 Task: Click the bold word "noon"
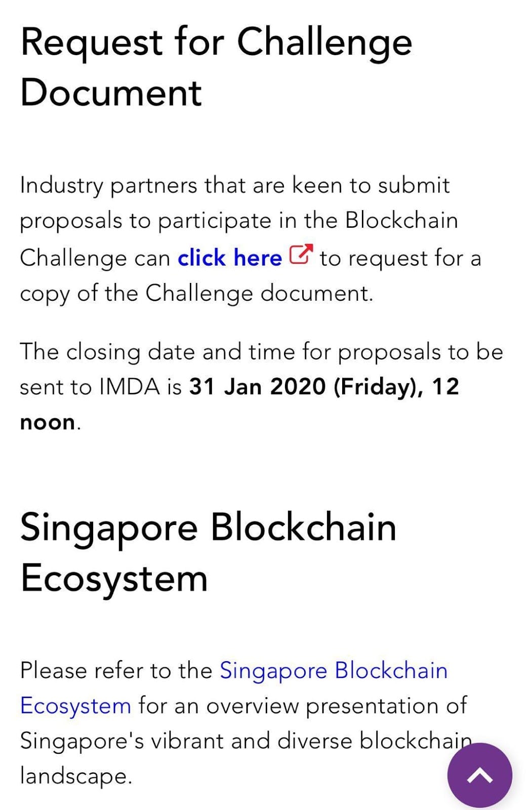(48, 422)
